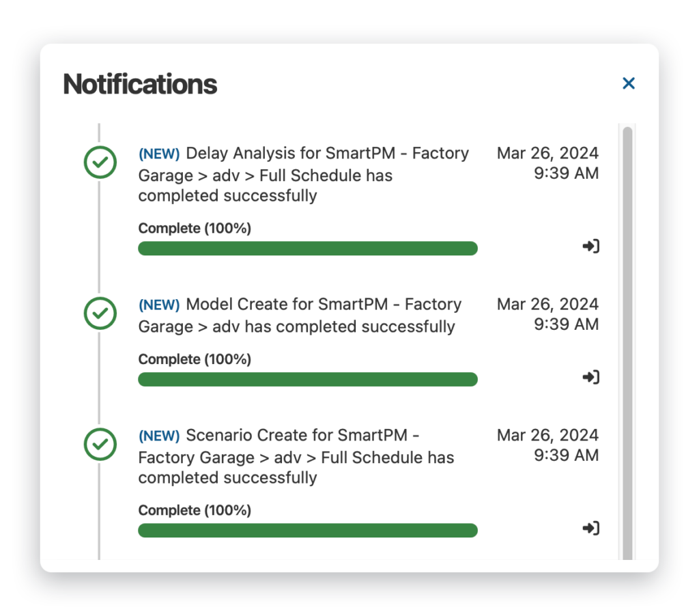Open the Delay Analysis completion notification text
This screenshot has width=699, height=616.
tap(304, 175)
